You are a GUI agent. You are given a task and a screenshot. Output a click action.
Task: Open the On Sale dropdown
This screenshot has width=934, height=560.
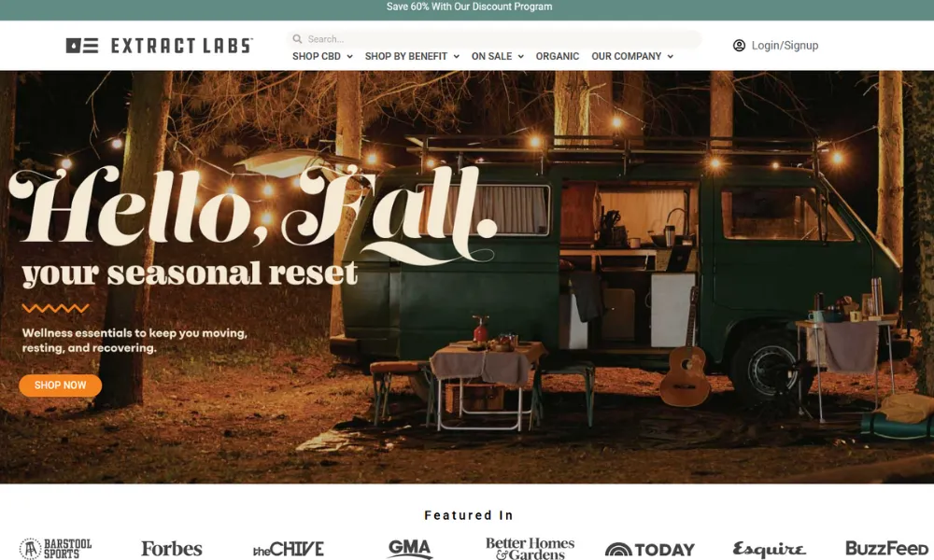pos(498,57)
